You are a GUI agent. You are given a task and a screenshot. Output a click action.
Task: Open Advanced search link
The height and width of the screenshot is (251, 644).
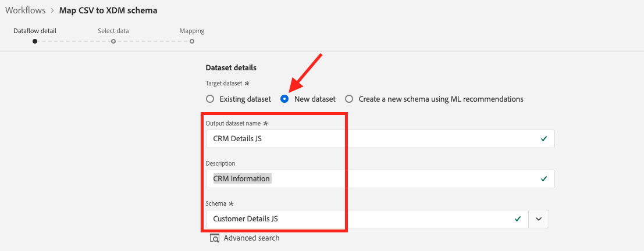tap(251, 238)
